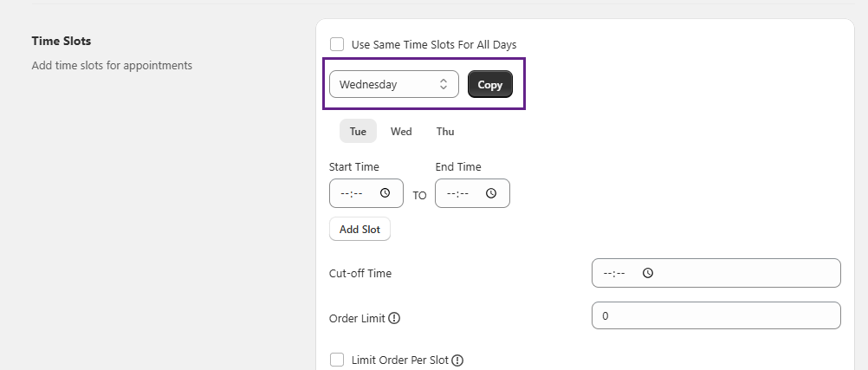Click the Time Slots section heading

tap(61, 41)
